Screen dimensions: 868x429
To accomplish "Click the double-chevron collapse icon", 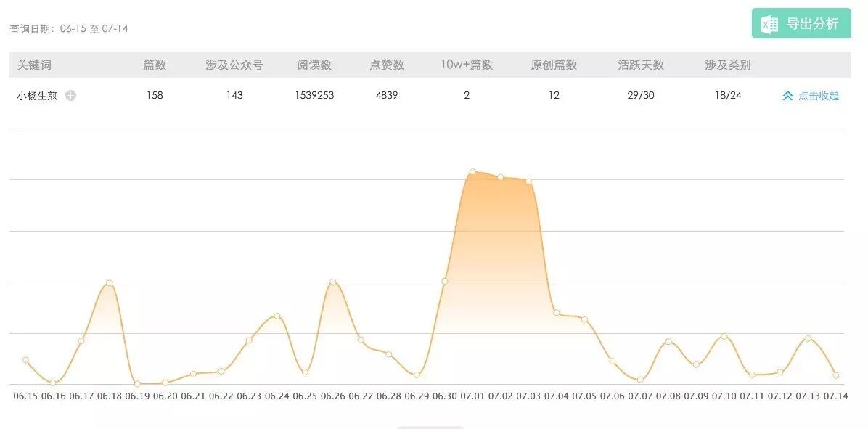I will tap(787, 96).
